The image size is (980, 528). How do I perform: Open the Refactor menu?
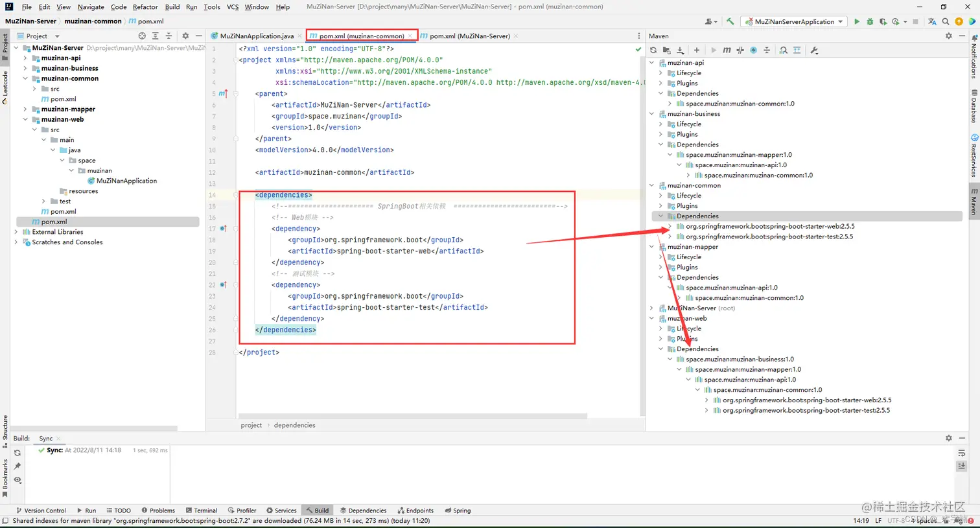[145, 6]
